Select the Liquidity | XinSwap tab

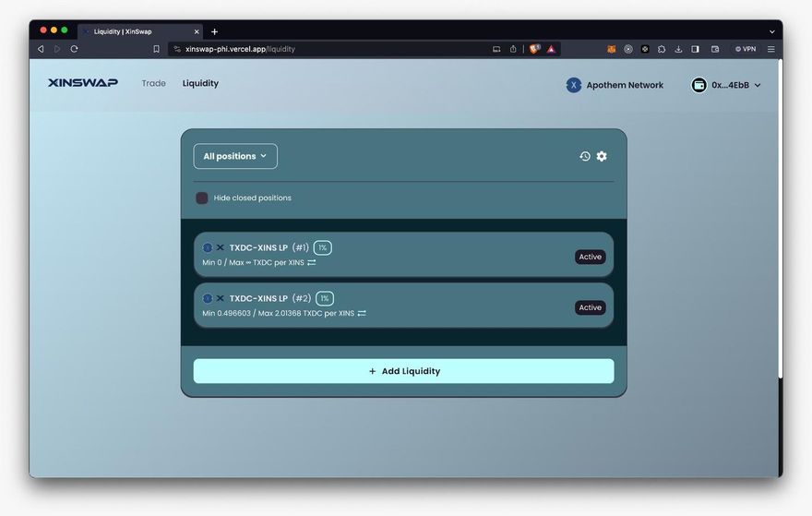[x=140, y=31]
